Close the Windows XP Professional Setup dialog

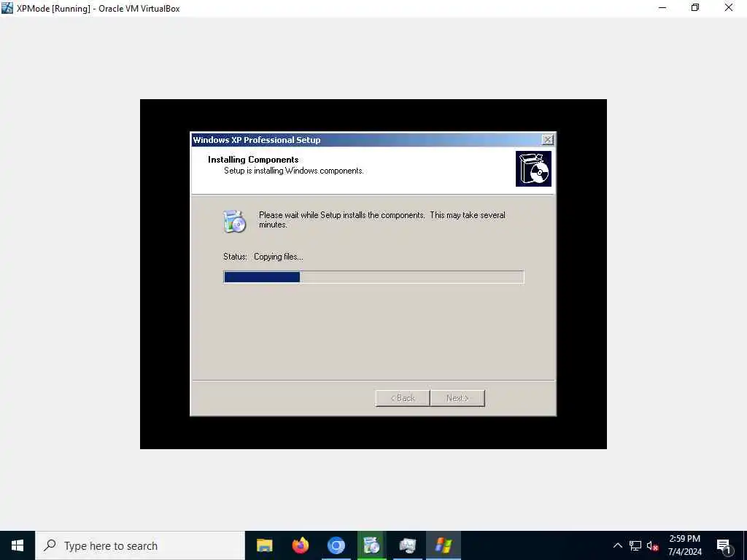548,139
